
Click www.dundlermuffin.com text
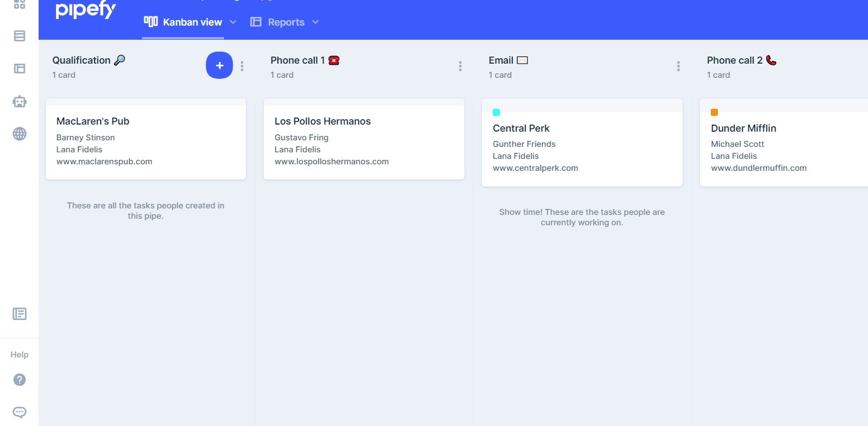coord(759,168)
